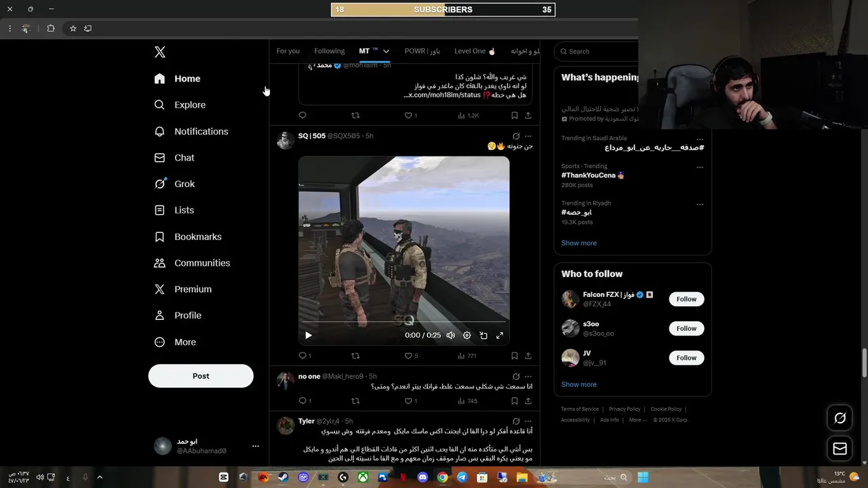Enter video fullscreen mode
The height and width of the screenshot is (488, 868).
tap(500, 335)
